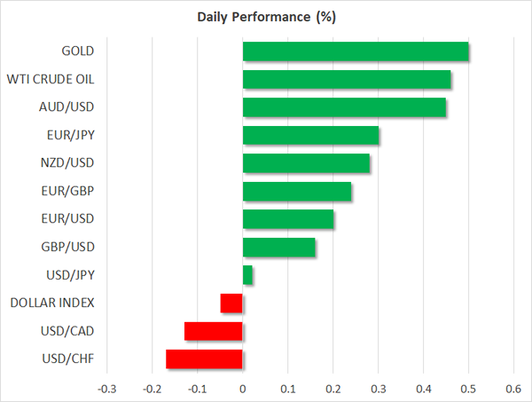Select the 0.6 x-axis tick label

pyautogui.click(x=512, y=389)
